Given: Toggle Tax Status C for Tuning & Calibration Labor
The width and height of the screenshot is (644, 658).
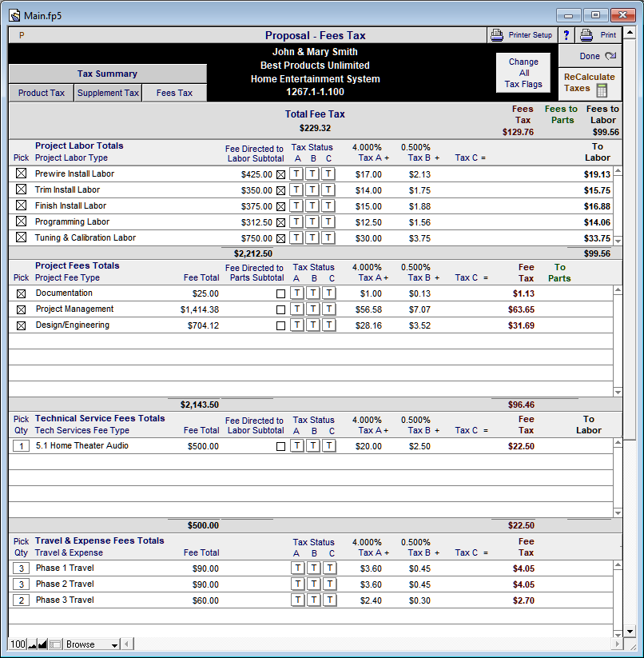Looking at the screenshot, I should [x=328, y=237].
